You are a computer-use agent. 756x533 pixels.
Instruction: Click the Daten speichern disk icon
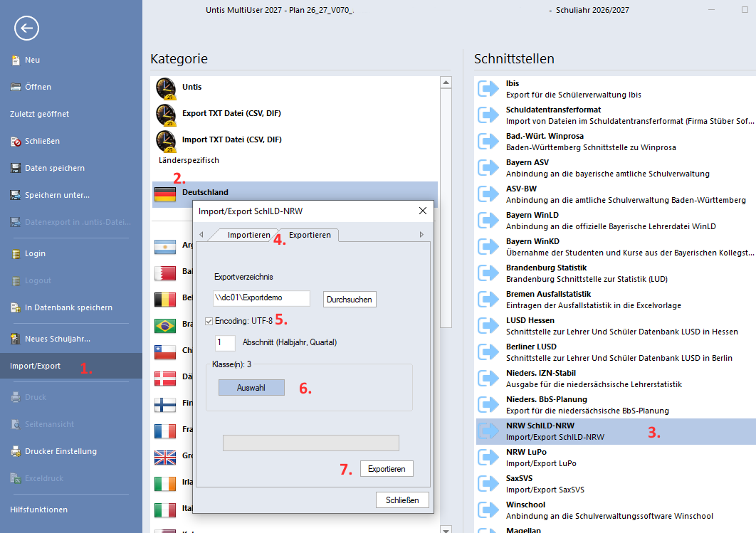16,168
